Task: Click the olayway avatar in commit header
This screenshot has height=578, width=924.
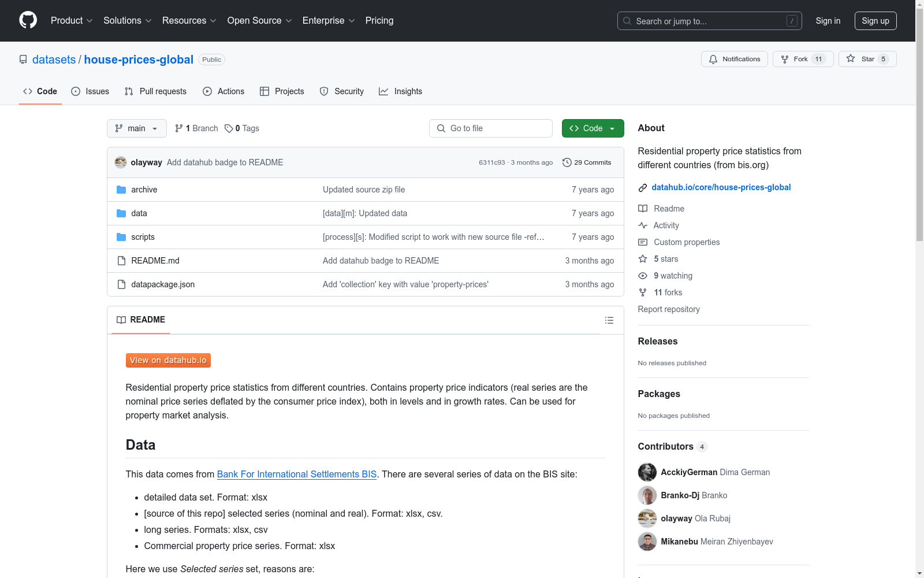Action: click(x=121, y=162)
